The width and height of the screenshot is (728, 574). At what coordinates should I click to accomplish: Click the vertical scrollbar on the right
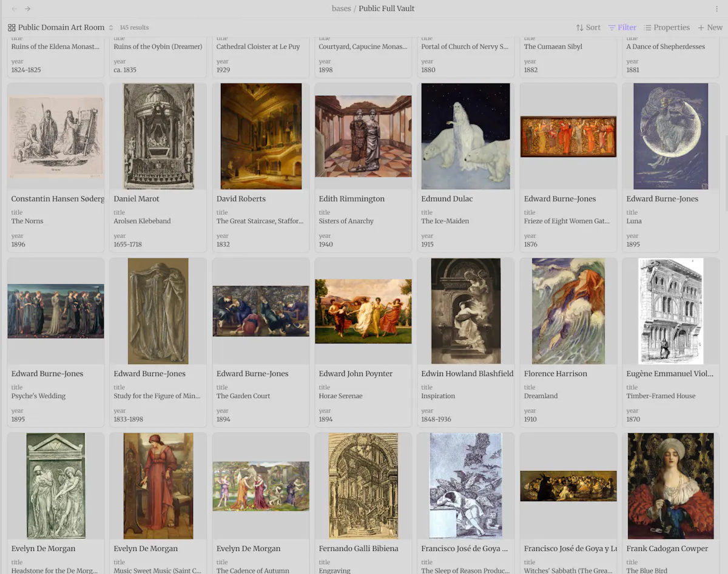726,173
